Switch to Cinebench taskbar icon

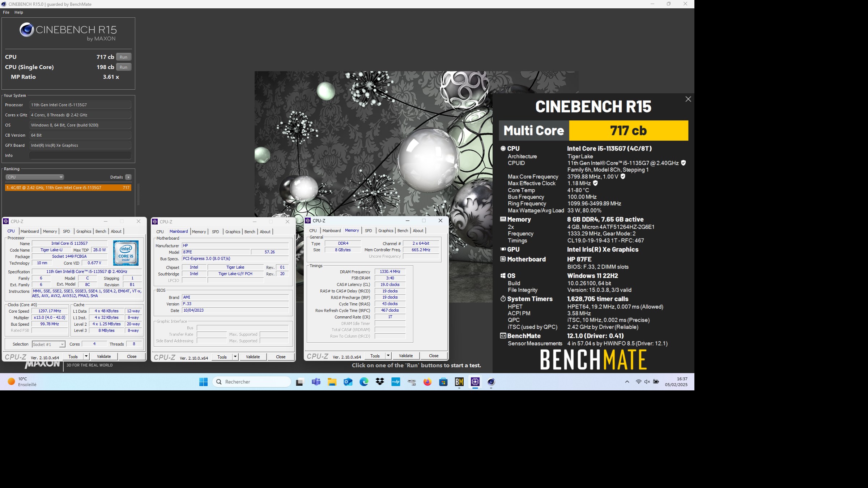491,382
